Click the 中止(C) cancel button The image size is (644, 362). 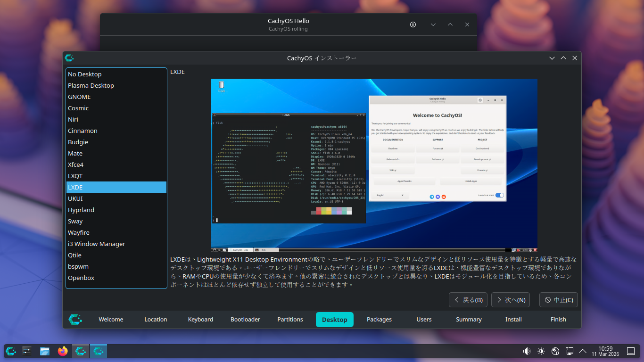click(x=559, y=300)
